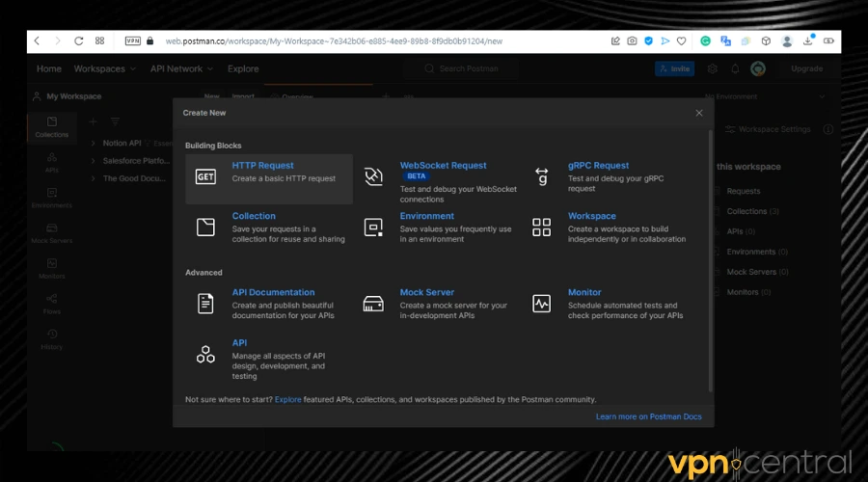The width and height of the screenshot is (868, 482).
Task: Click the HTTP Request GET icon
Action: point(205,176)
